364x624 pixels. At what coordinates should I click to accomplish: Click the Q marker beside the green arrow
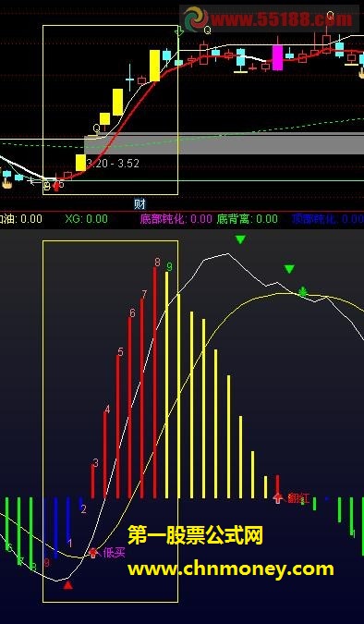click(207, 30)
